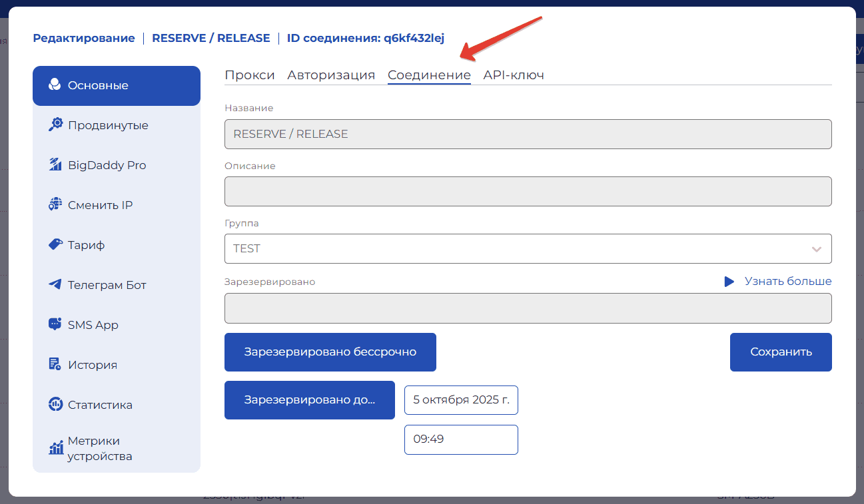Switch to the Прокси tab
This screenshot has width=864, height=504.
pyautogui.click(x=250, y=75)
